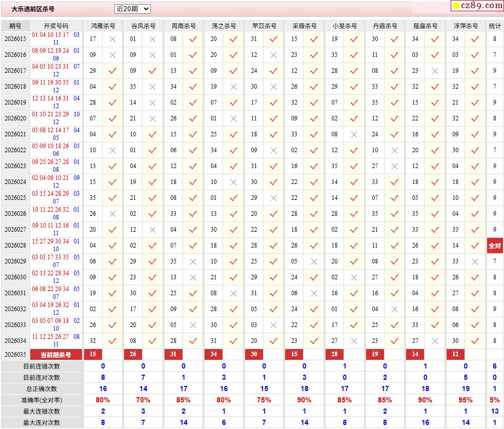Screen dimensions: 504x429
Task: Click the cross mark for 小旻杀号 in period 2026021
Action: click(x=354, y=134)
